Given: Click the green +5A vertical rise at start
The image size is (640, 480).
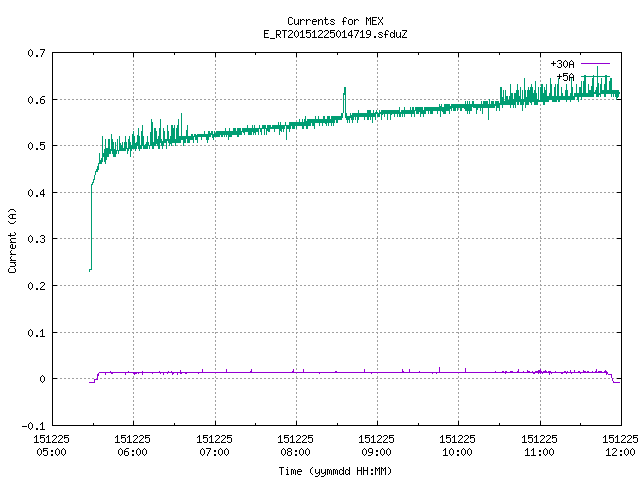Looking at the screenshot, I should [x=91, y=227].
